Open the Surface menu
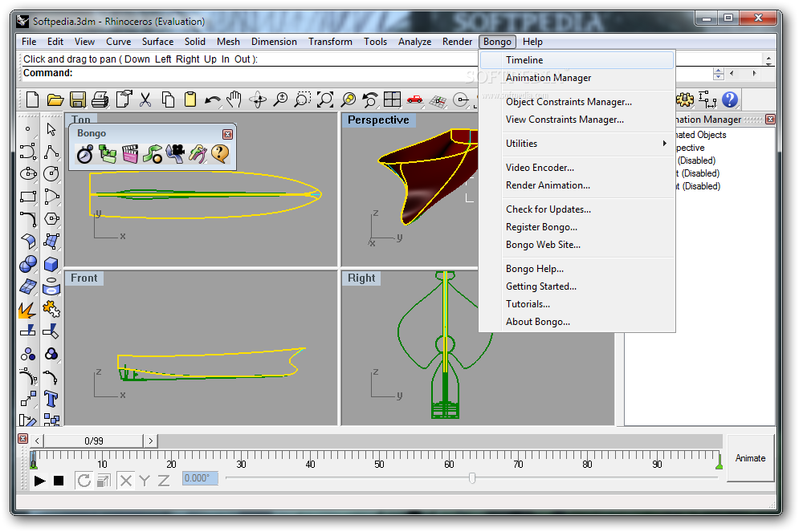The width and height of the screenshot is (799, 532). pos(157,42)
